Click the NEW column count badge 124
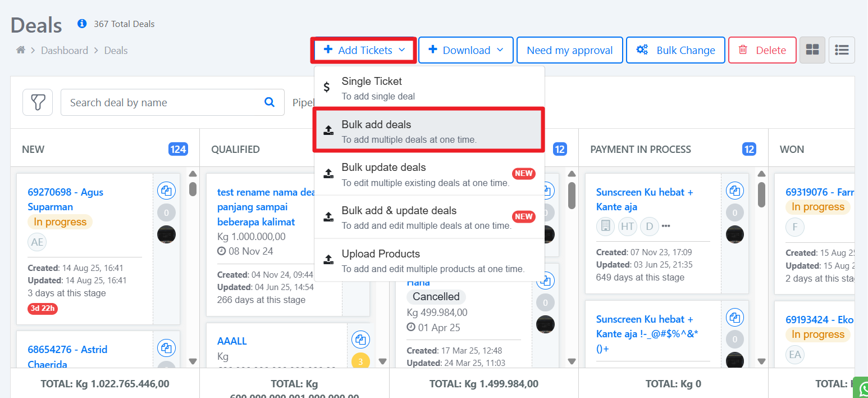 pyautogui.click(x=178, y=149)
